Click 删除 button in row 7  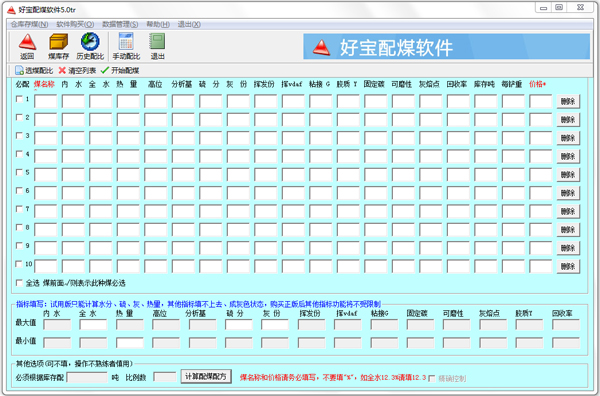pos(568,211)
